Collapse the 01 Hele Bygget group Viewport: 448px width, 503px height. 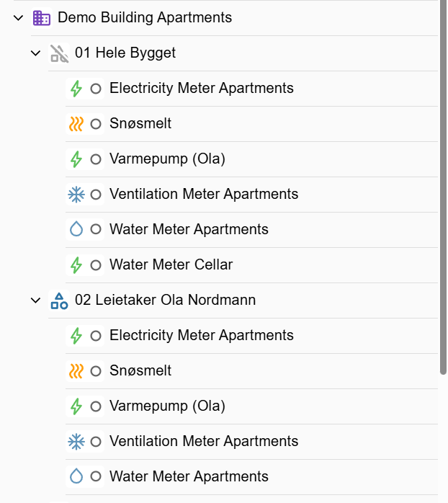(x=36, y=53)
